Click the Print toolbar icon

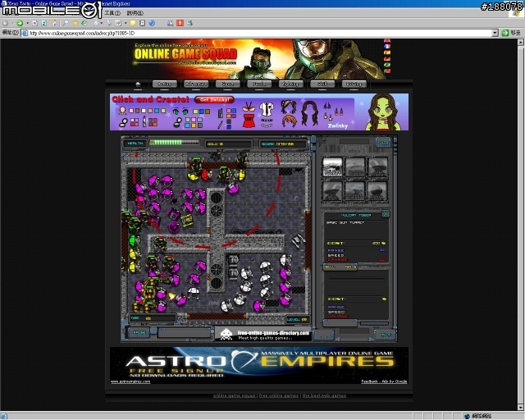point(109,23)
